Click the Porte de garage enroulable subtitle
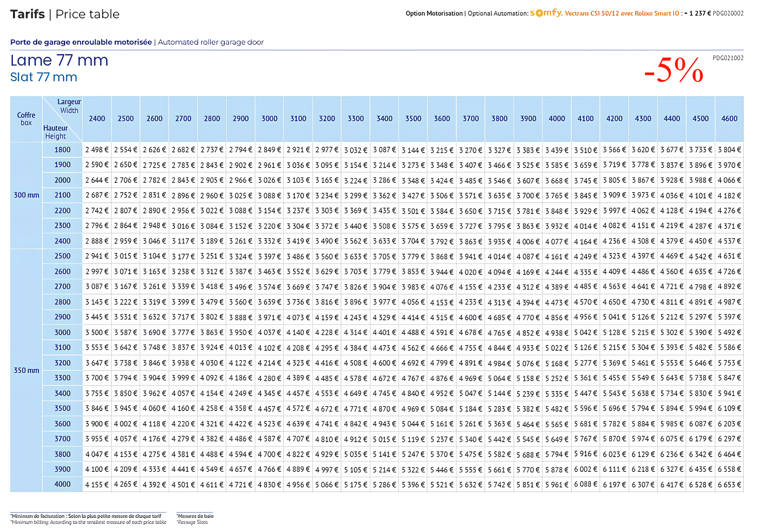Viewport: 773px width, 532px height. 81,42
